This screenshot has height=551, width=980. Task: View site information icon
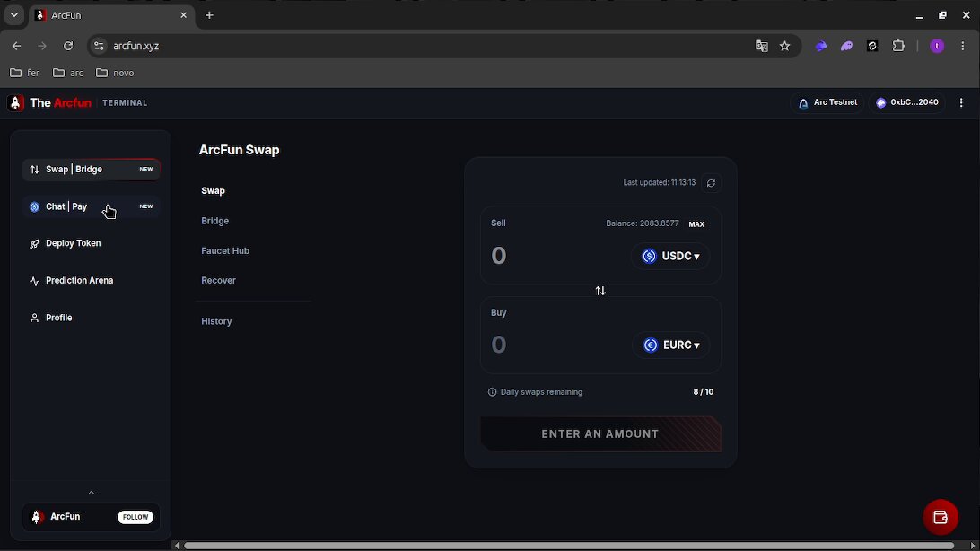tap(99, 47)
